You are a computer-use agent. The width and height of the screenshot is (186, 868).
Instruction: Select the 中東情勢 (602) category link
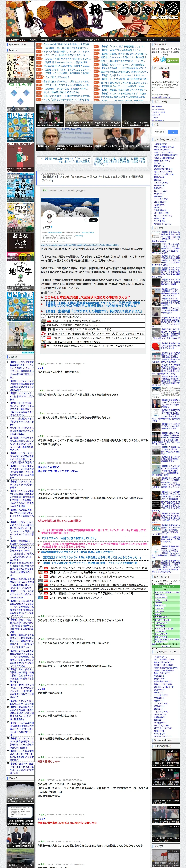click(x=160, y=144)
